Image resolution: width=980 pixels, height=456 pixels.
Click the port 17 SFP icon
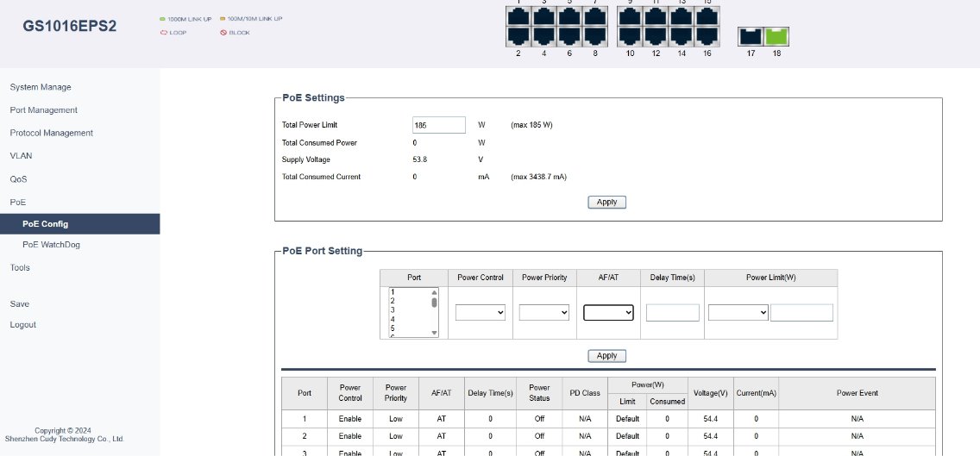point(751,37)
